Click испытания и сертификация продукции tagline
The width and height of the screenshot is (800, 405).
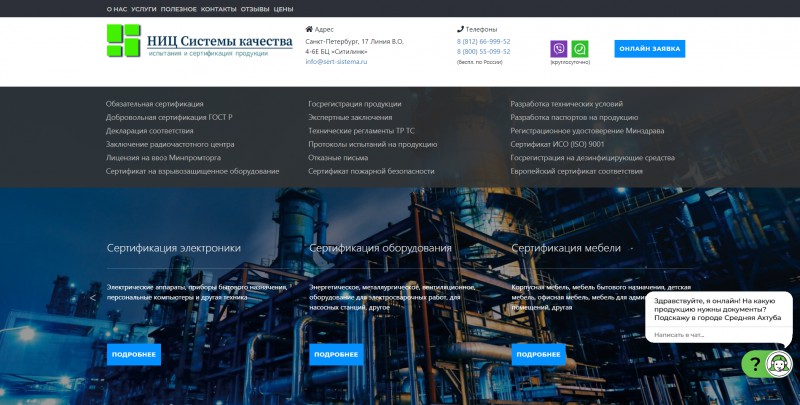208,54
